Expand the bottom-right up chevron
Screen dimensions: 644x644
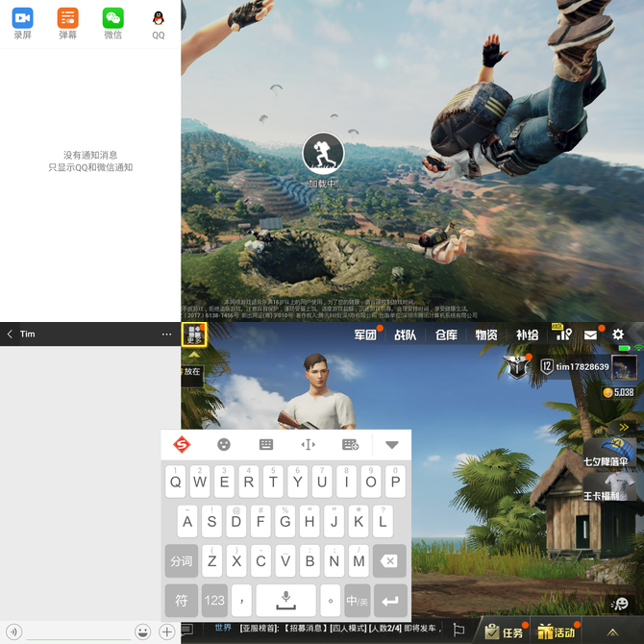pyautogui.click(x=613, y=632)
